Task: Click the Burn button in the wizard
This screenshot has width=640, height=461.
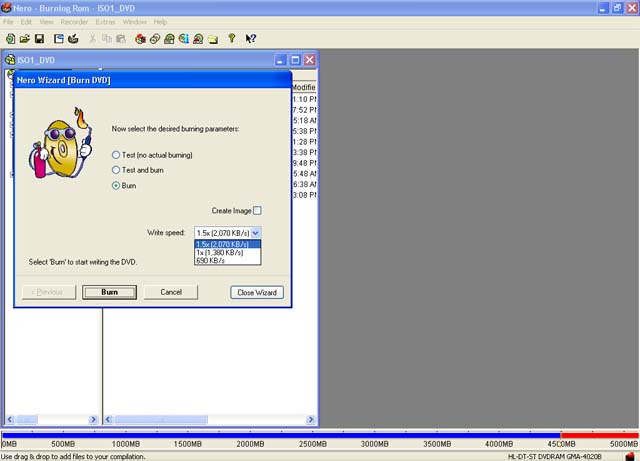Action: point(109,292)
